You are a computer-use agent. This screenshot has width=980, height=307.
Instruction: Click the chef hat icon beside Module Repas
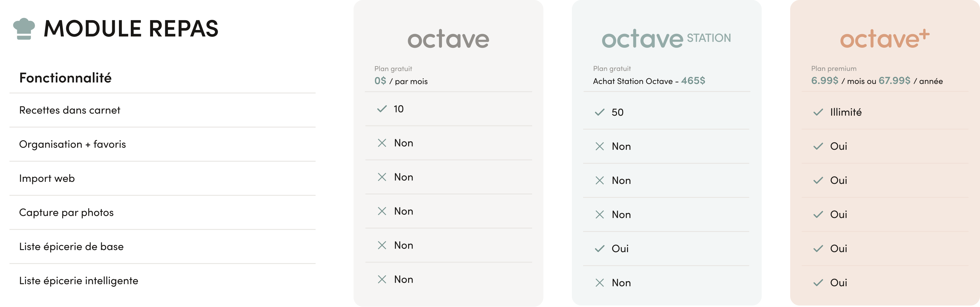[x=24, y=28]
